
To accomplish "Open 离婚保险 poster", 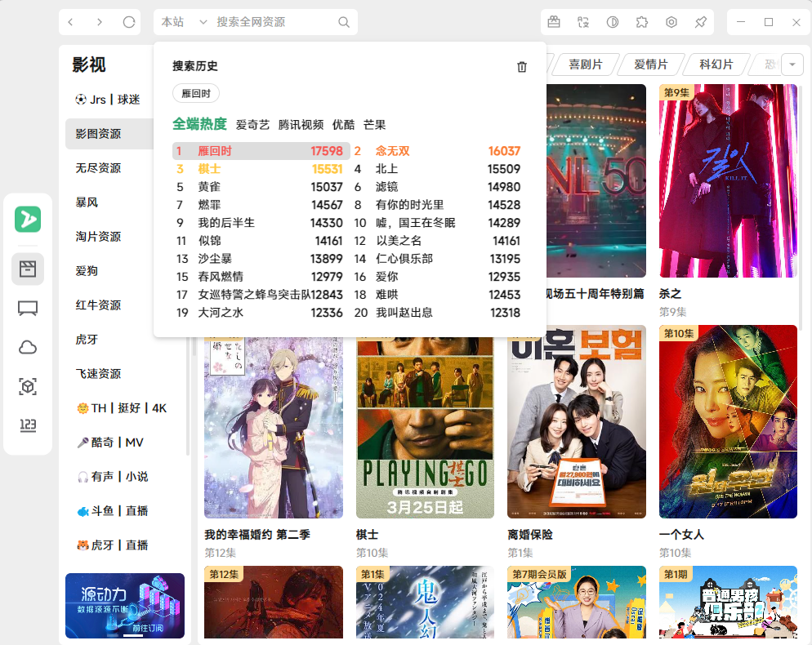I will click(577, 421).
